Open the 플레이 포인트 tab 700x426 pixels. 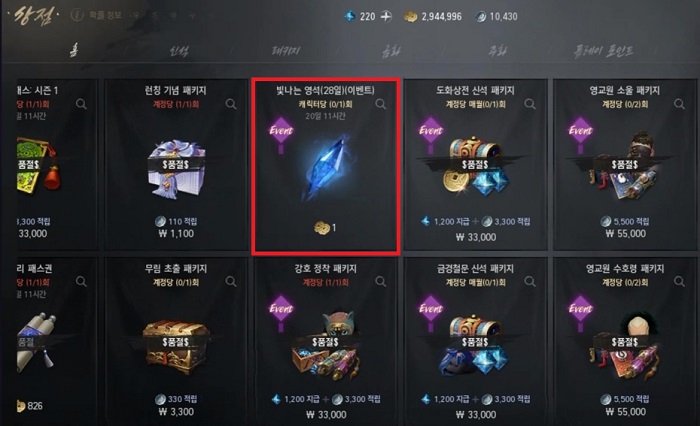point(603,51)
